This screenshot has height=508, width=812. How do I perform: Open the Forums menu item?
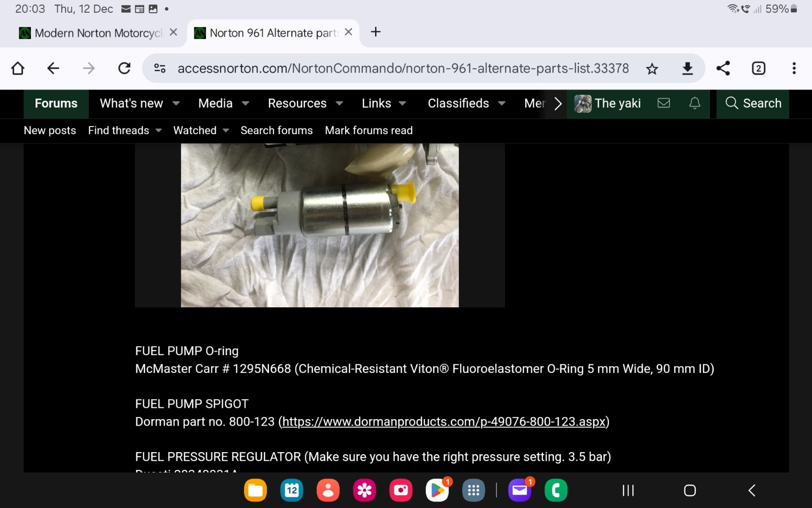pos(56,104)
